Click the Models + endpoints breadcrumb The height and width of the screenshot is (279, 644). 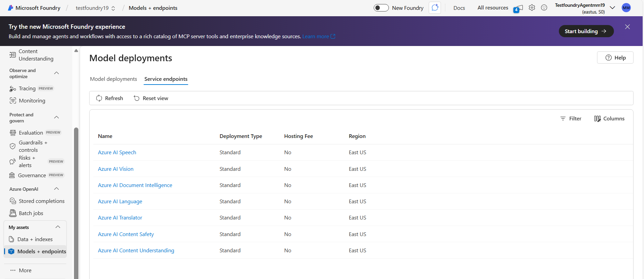pyautogui.click(x=153, y=8)
